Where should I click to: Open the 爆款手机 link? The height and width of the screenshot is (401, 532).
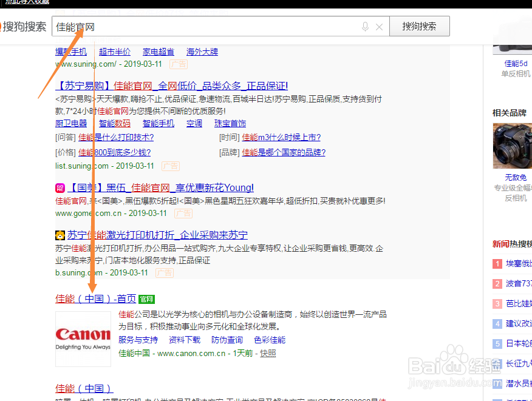pos(71,52)
